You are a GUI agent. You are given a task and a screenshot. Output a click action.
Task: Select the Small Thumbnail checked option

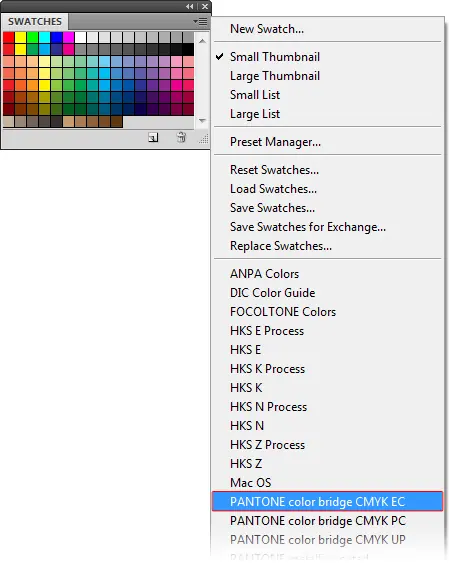tap(275, 57)
